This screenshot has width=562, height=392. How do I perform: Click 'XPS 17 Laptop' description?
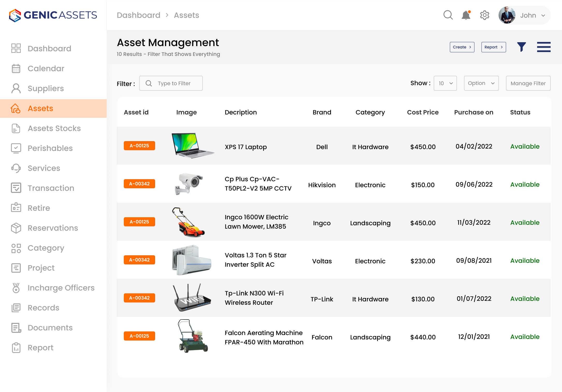coord(246,147)
